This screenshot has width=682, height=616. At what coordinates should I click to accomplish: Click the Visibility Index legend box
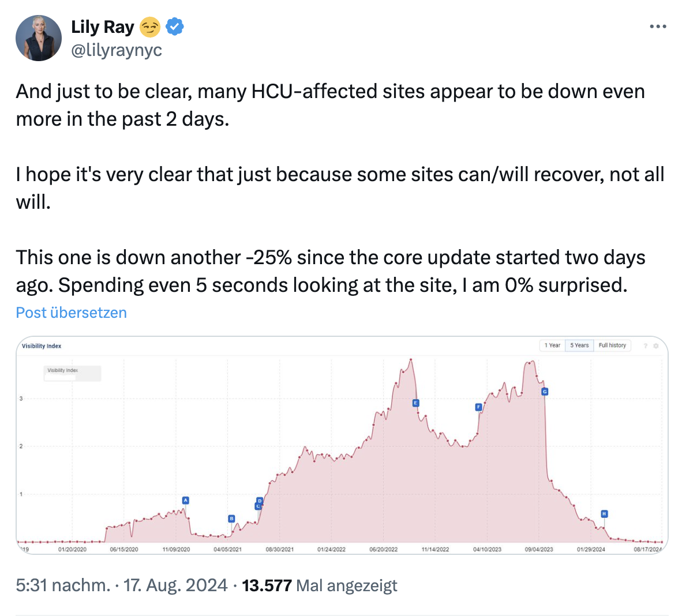point(71,373)
